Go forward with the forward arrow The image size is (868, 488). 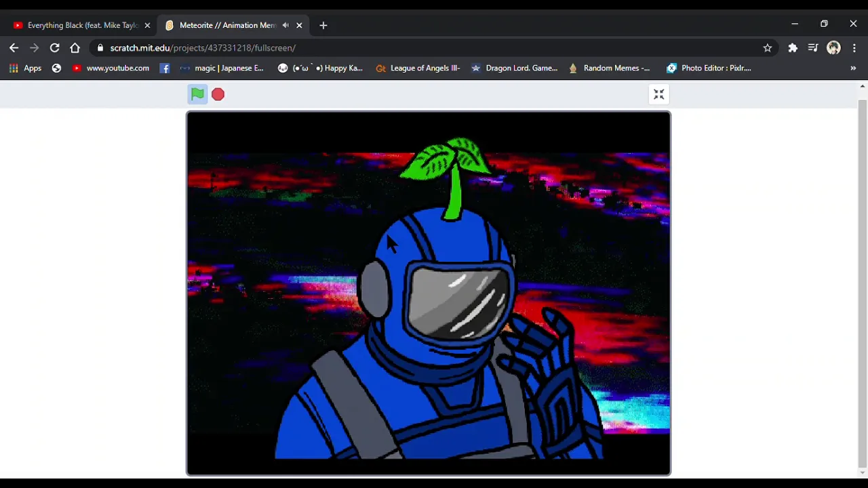(x=35, y=48)
